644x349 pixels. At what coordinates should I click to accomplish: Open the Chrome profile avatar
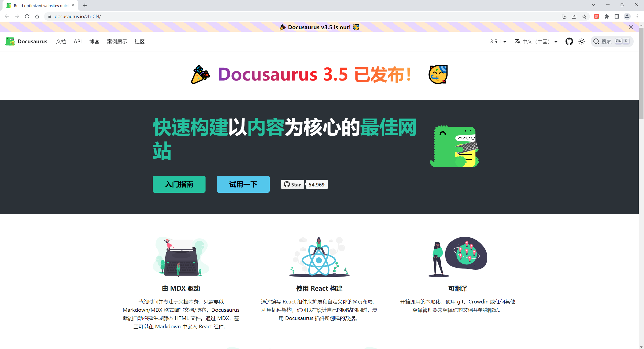pyautogui.click(x=627, y=17)
